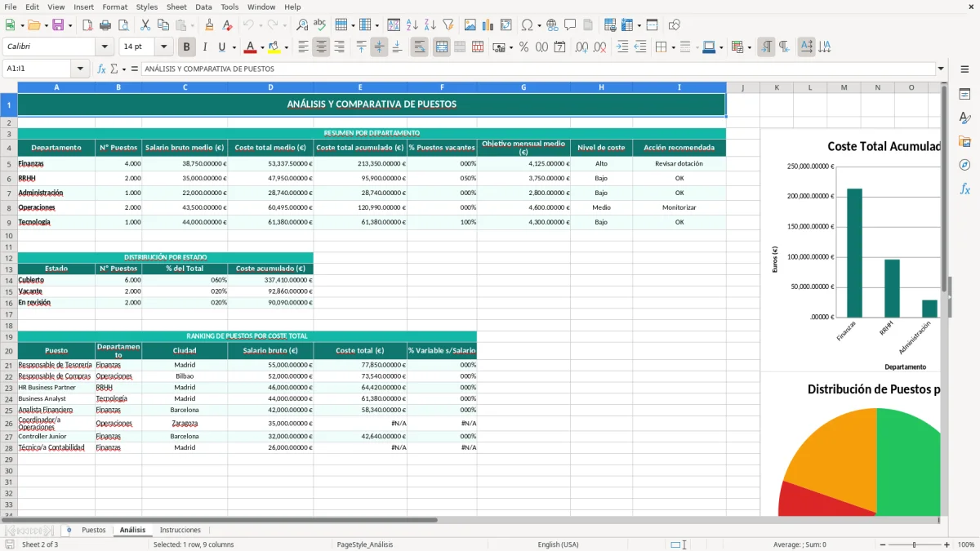
Task: Open the Sheet menu
Action: tap(176, 7)
